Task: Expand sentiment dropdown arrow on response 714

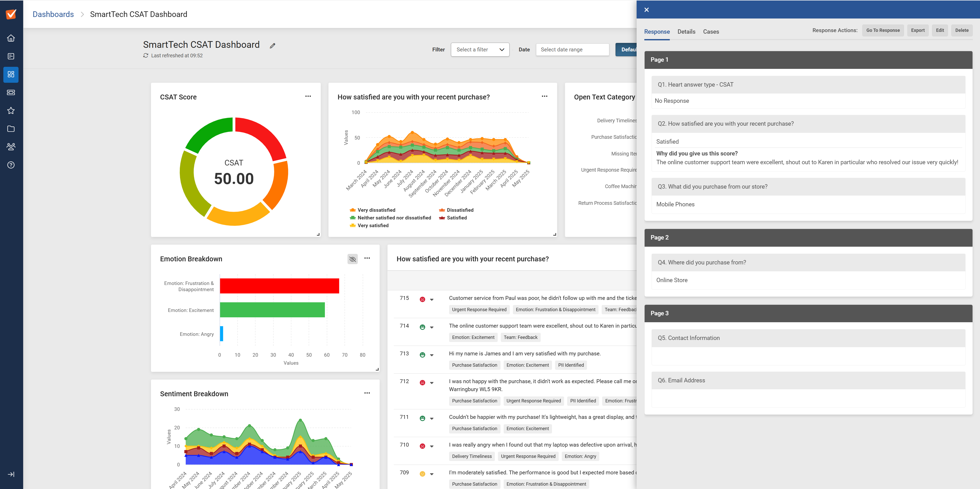Action: tap(431, 328)
